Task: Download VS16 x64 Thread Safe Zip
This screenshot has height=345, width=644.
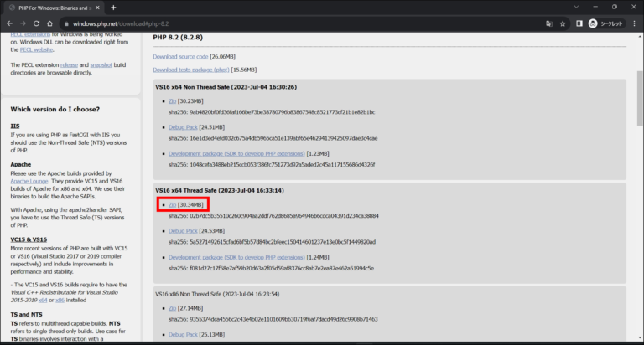Action: pyautogui.click(x=172, y=204)
